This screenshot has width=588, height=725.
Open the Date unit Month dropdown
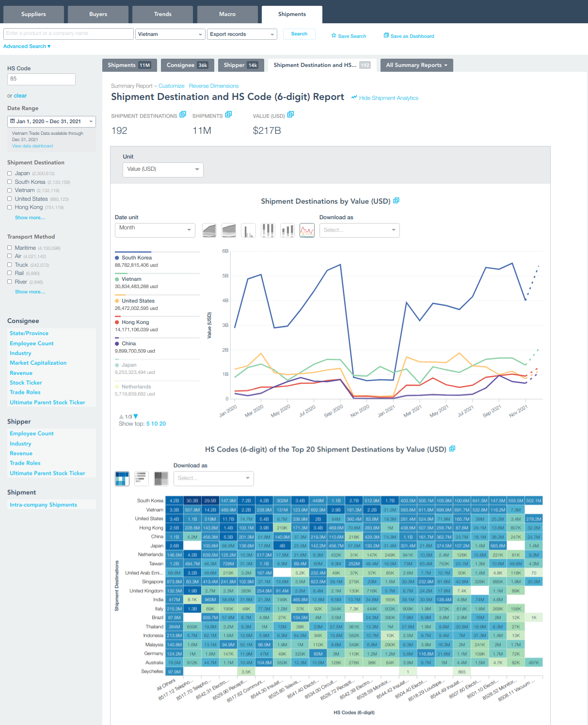point(155,230)
